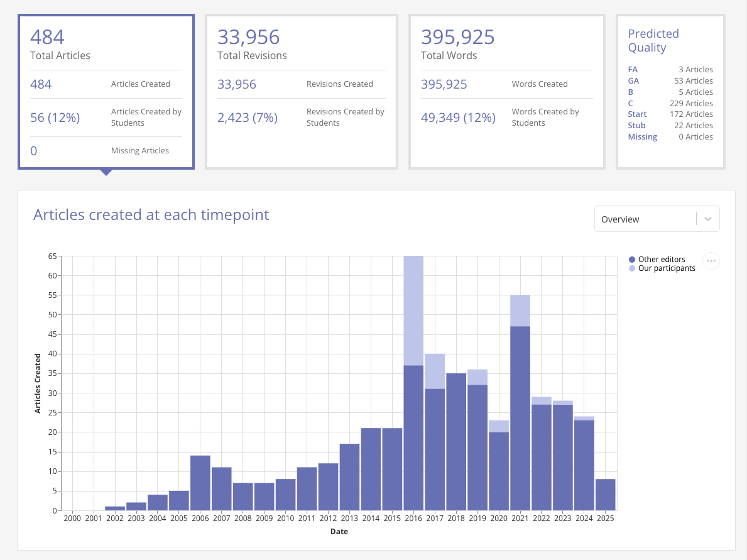The image size is (747, 560).
Task: Select the Total Revisions card
Action: pyautogui.click(x=302, y=92)
